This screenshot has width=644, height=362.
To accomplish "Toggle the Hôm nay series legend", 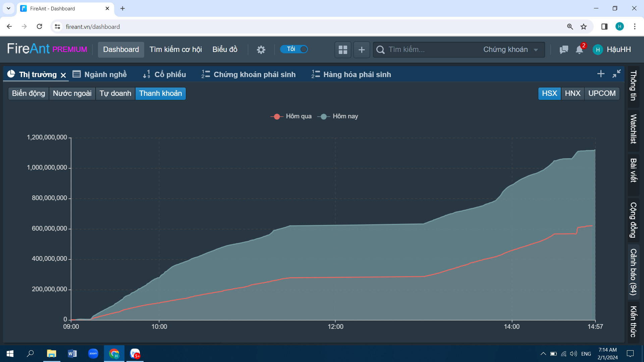I will coord(338,116).
